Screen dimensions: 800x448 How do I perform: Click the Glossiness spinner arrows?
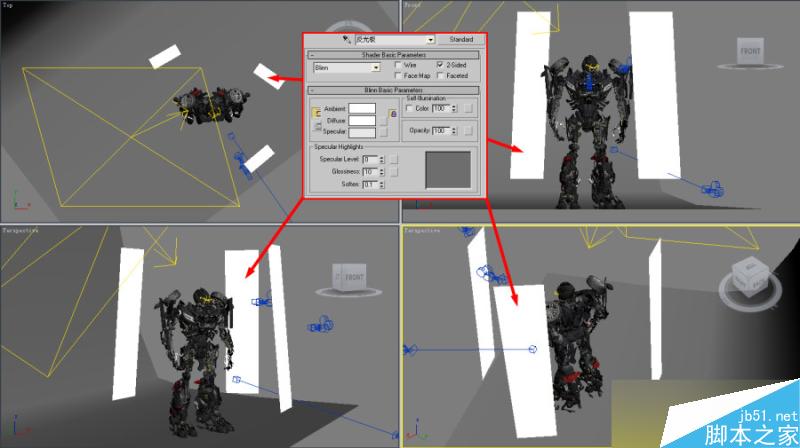point(382,171)
